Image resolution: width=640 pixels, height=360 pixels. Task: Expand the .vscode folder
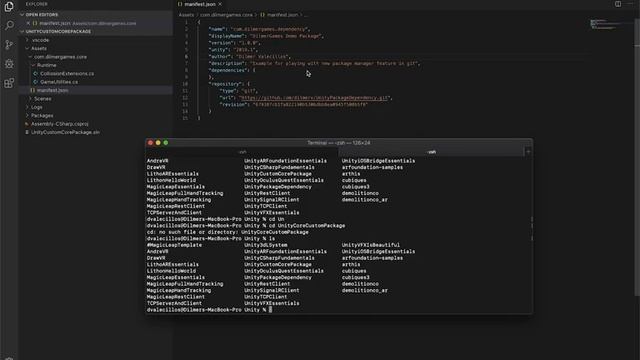(27, 40)
